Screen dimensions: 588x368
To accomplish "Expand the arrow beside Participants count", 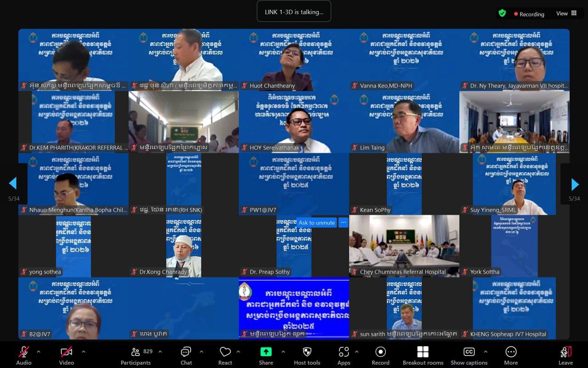I will (160, 351).
